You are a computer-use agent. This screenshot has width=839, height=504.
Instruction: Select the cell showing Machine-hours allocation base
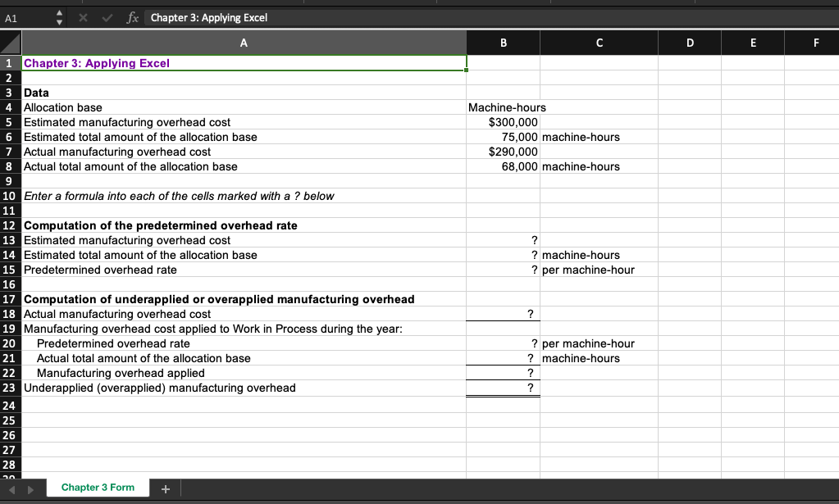[x=503, y=107]
